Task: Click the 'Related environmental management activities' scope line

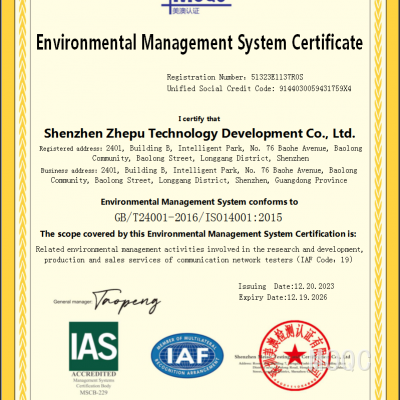Action: click(x=199, y=249)
